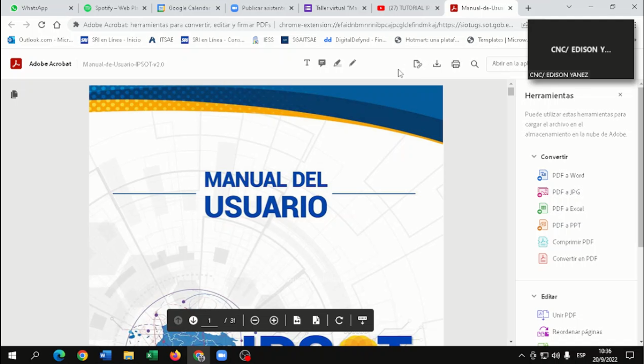Collapse the Convertir section

pos(534,156)
